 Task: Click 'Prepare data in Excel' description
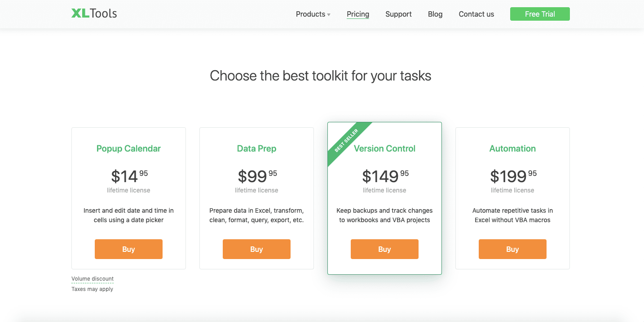coord(256,215)
